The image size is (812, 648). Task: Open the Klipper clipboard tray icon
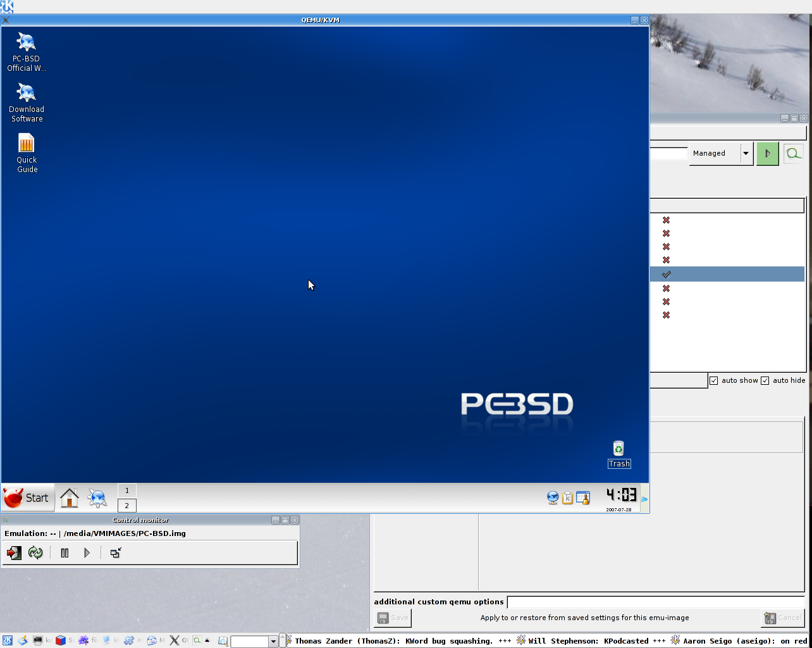pos(567,498)
